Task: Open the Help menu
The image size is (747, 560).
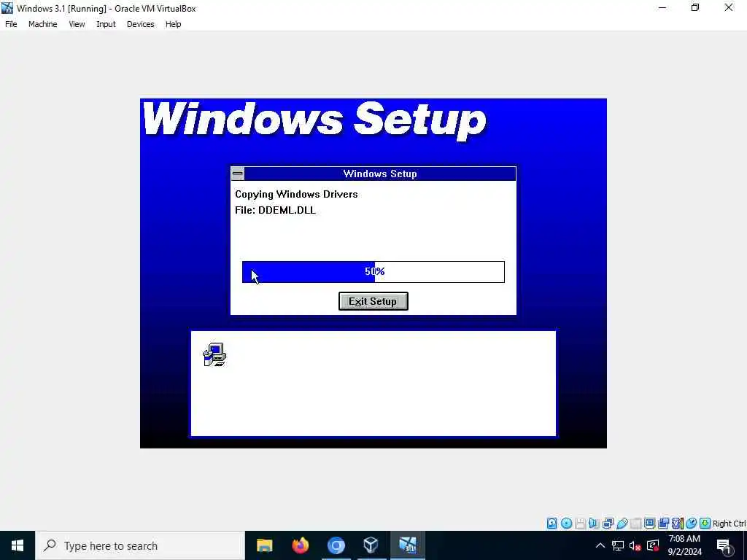Action: 174,24
